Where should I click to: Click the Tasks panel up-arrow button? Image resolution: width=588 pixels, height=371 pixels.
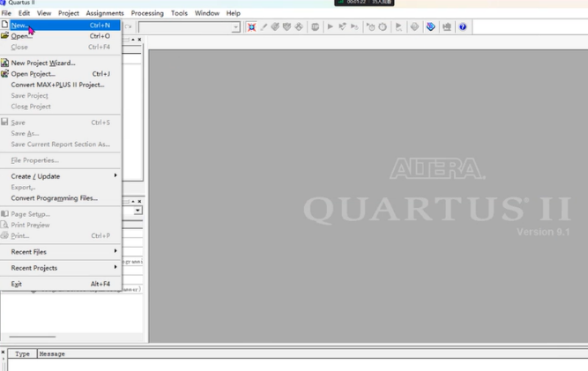pyautogui.click(x=133, y=201)
